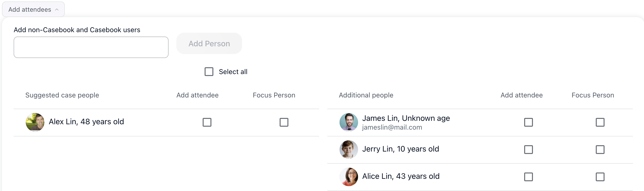The height and width of the screenshot is (191, 644).
Task: Select the text 'James Lin, Unknown age'
Action: pos(406,118)
